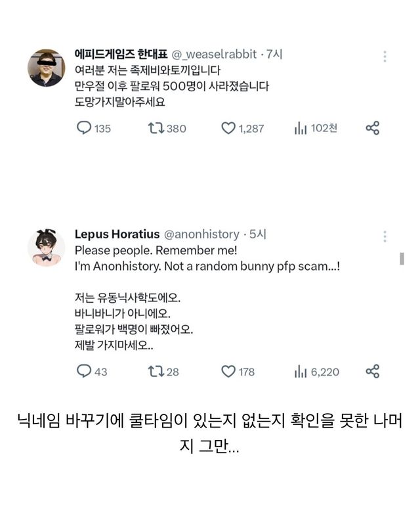
Task: Retweet the weaselrabbit tweet
Action: tap(156, 128)
